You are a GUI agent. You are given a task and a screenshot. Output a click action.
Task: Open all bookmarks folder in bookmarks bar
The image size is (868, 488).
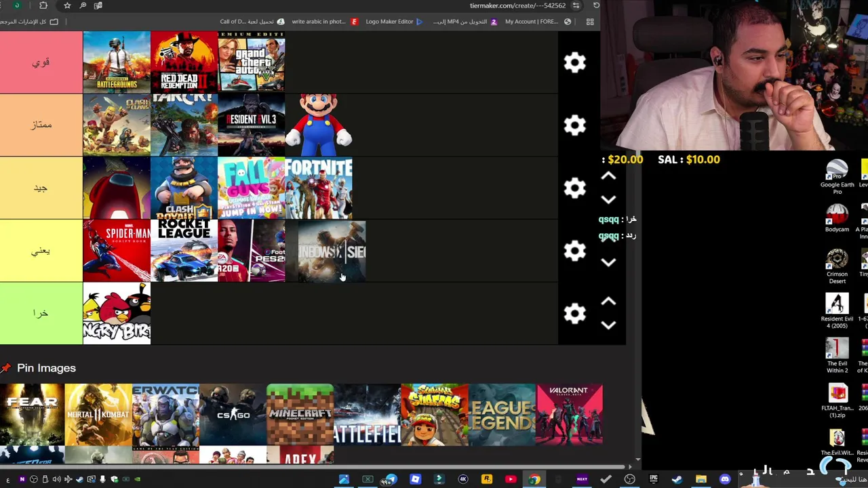[x=30, y=22]
